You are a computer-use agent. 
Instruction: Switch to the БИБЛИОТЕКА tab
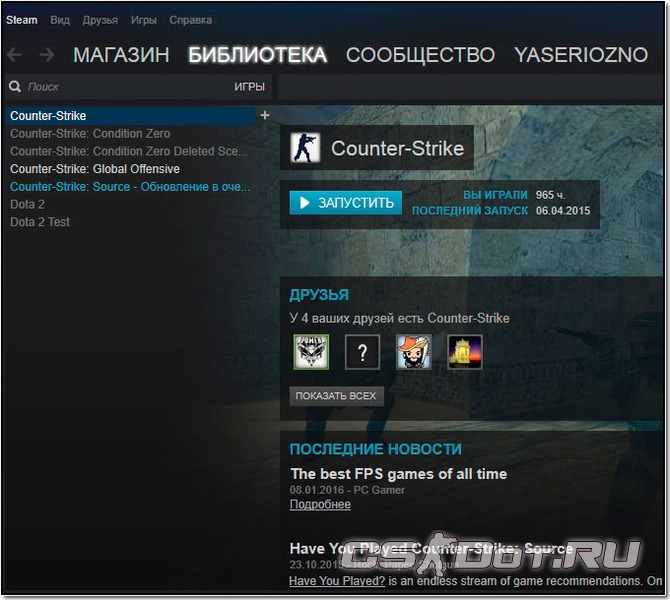(258, 55)
